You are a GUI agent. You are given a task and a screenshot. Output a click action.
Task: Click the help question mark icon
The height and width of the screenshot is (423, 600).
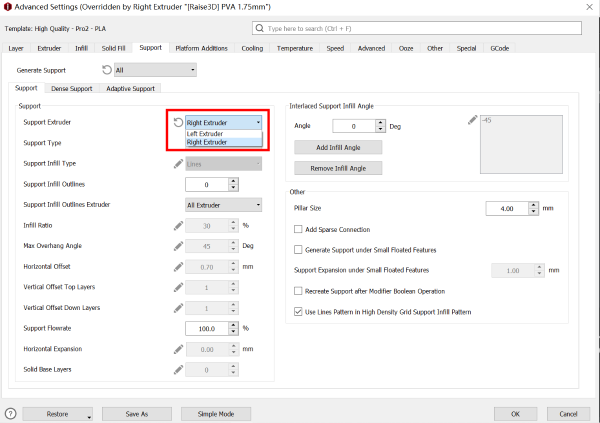[10, 412]
